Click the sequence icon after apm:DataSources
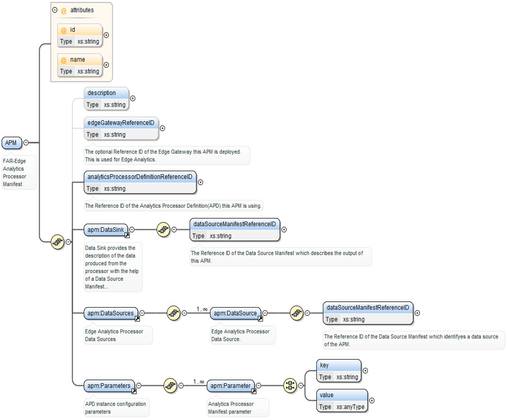507x420 pixels. click(x=174, y=313)
